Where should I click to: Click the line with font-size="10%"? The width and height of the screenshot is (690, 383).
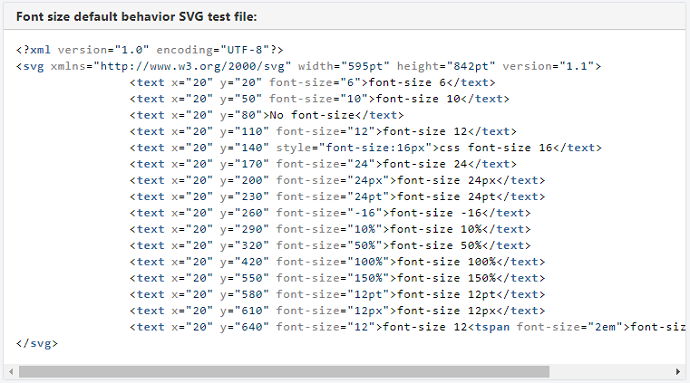pyautogui.click(x=330, y=229)
